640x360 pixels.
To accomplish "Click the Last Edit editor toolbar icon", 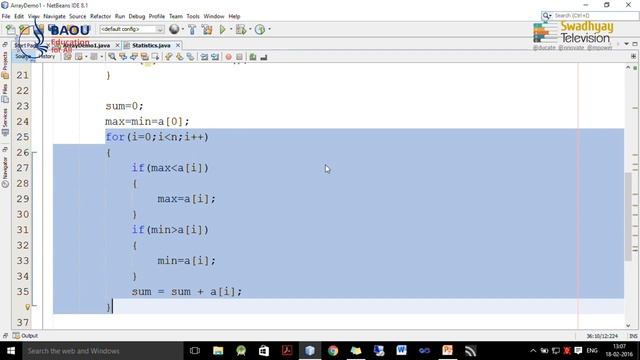I will coord(67,57).
